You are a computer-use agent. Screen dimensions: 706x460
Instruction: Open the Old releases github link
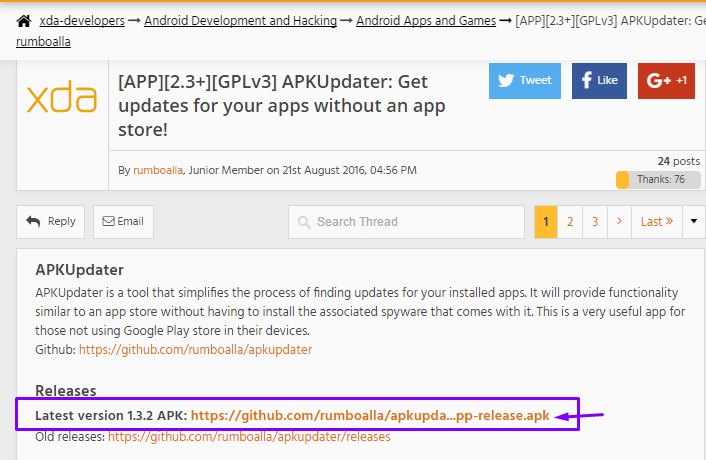249,437
